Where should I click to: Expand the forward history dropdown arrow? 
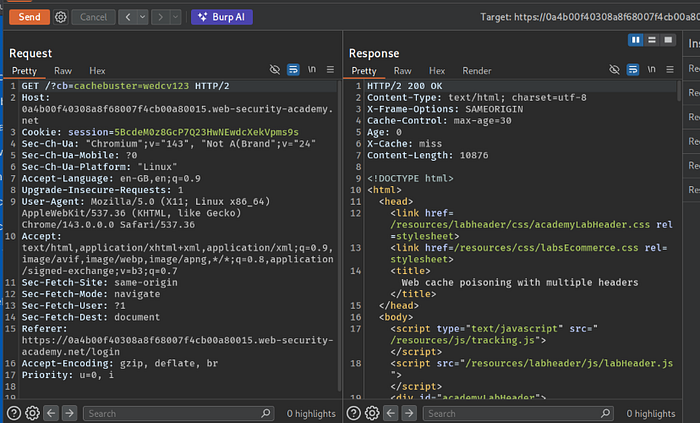tap(176, 17)
